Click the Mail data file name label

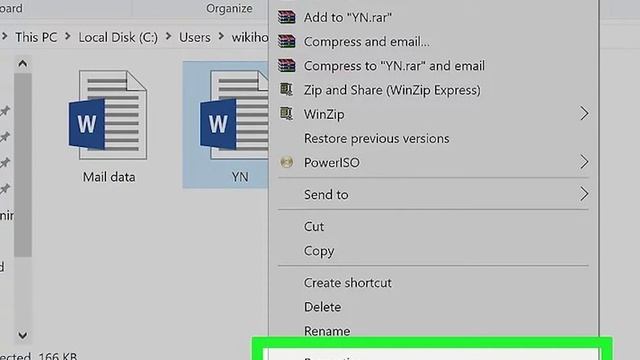pos(109,177)
